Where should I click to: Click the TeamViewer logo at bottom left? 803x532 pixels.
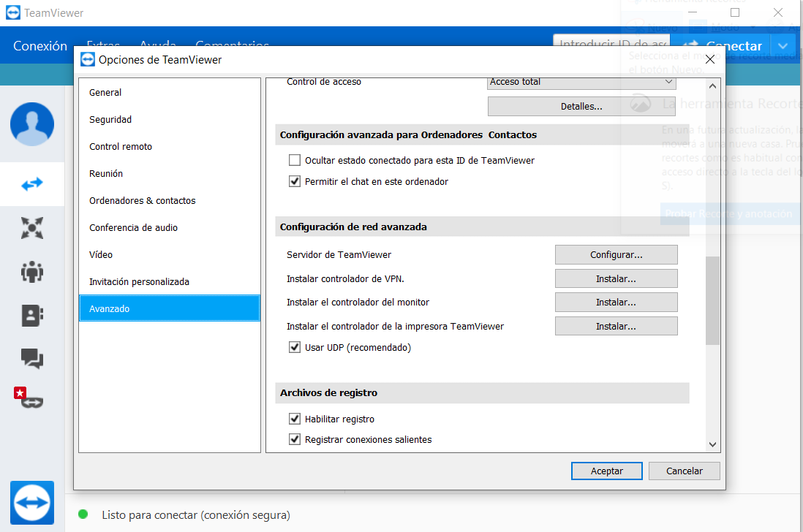pos(32,503)
